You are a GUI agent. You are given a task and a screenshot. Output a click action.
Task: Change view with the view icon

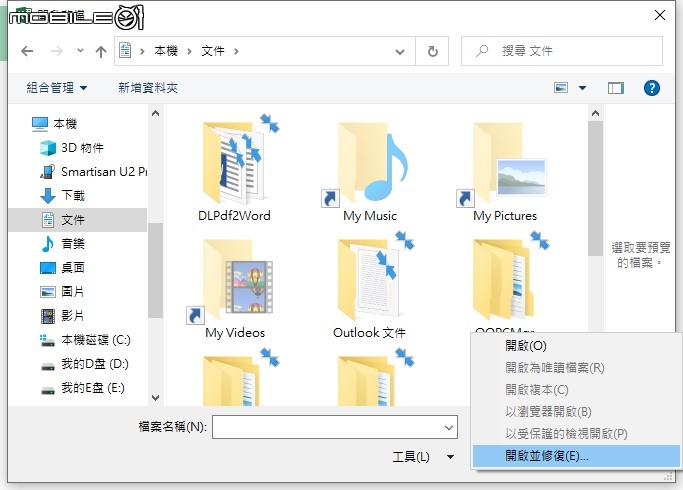(561, 88)
